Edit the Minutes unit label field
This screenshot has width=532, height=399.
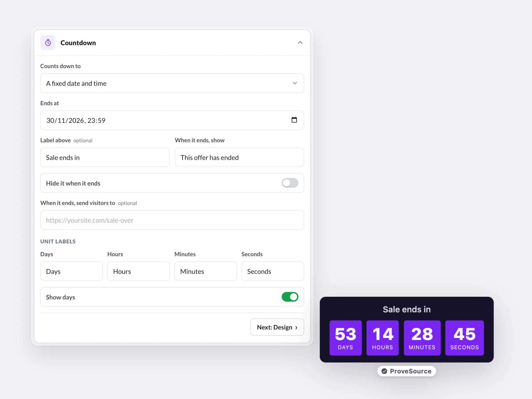[x=206, y=271]
